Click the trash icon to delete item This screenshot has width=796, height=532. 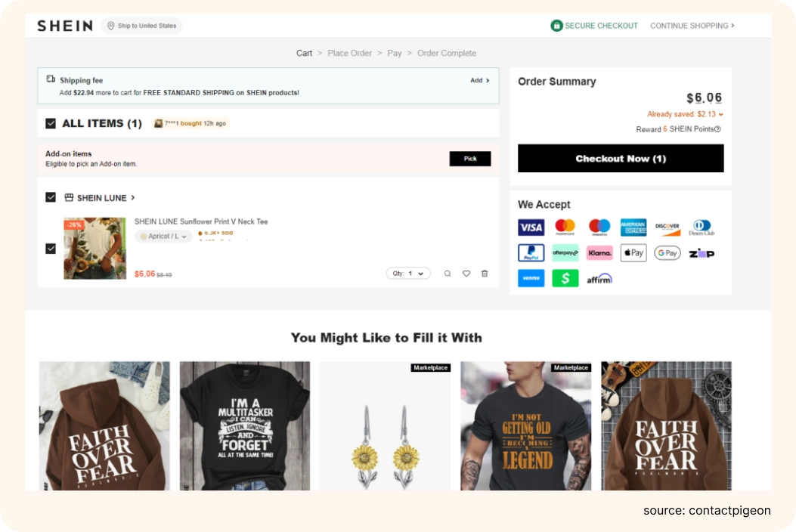click(x=485, y=274)
